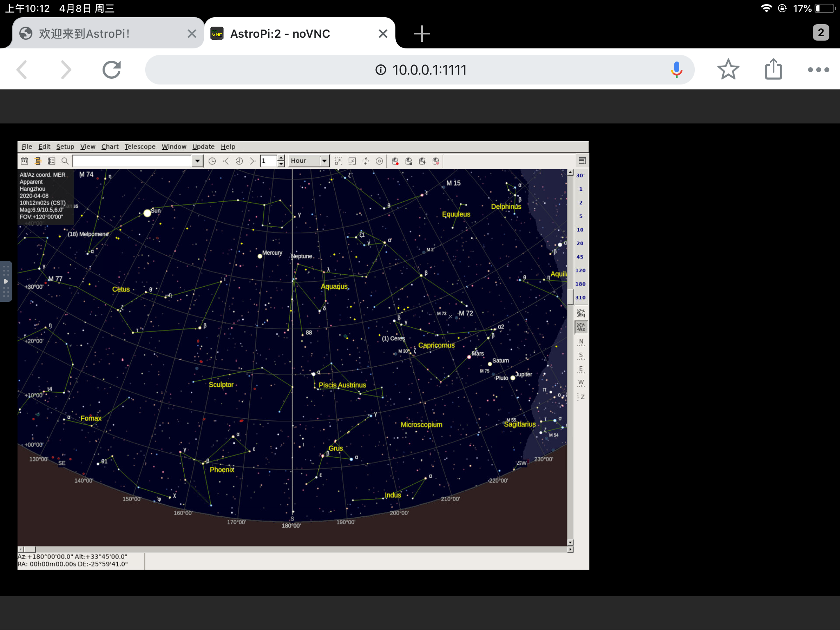Click telescope icon with red dot

coord(395,161)
